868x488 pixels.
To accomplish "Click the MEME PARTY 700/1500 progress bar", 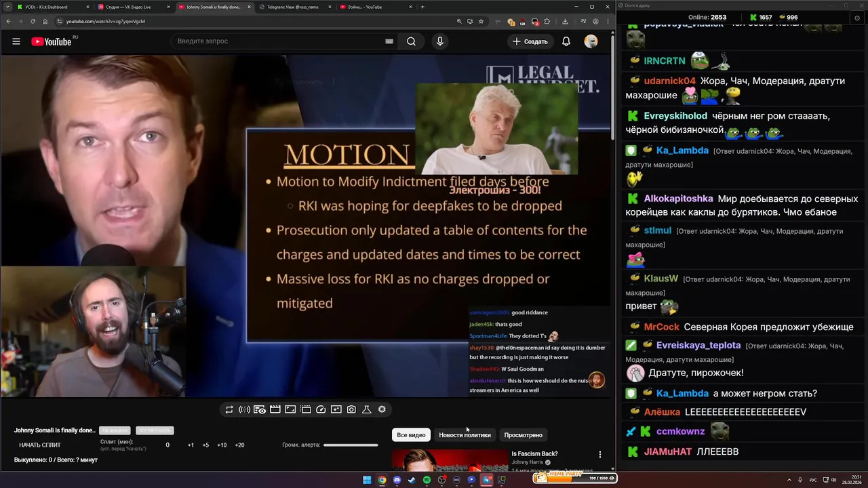I will pyautogui.click(x=575, y=477).
